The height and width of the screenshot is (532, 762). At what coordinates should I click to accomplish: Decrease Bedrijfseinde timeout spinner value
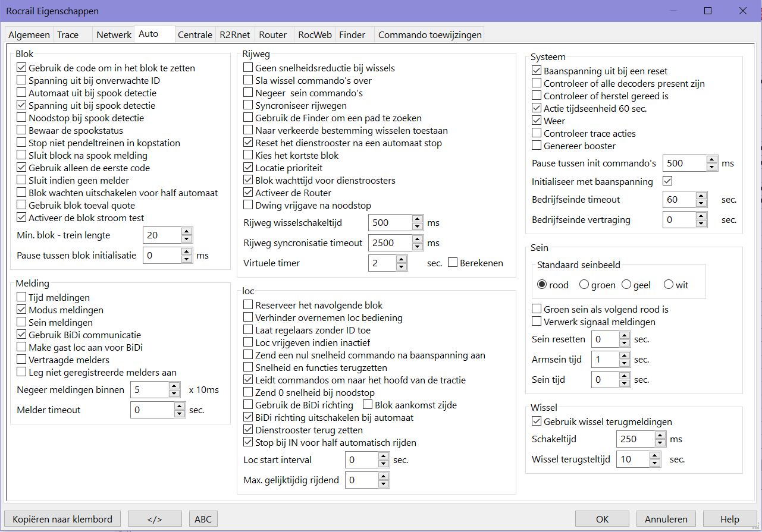pyautogui.click(x=701, y=203)
